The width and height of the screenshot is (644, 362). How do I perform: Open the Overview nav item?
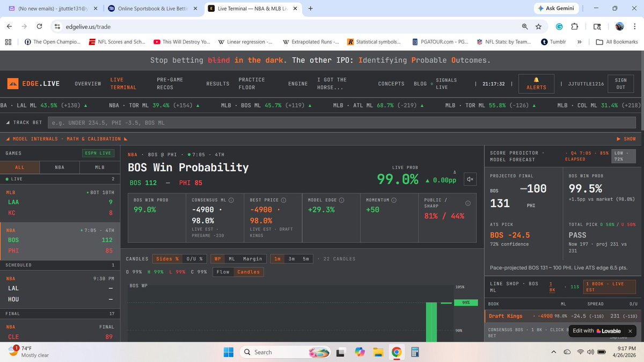point(88,84)
